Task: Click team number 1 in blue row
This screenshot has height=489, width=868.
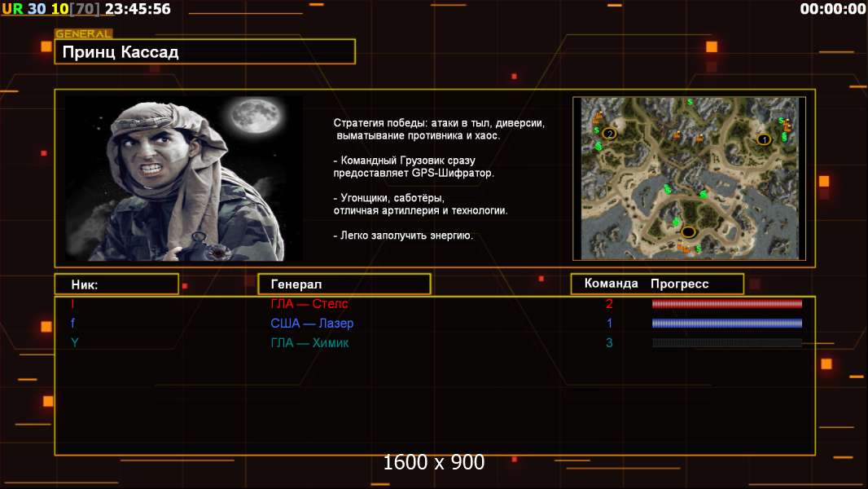Action: click(610, 324)
